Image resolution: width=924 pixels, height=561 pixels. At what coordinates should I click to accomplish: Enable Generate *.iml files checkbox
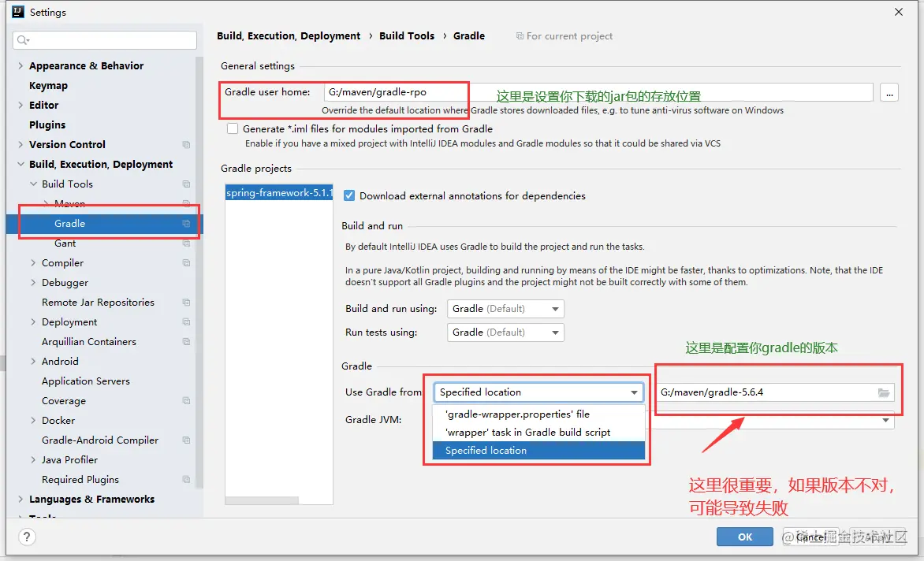(x=233, y=128)
